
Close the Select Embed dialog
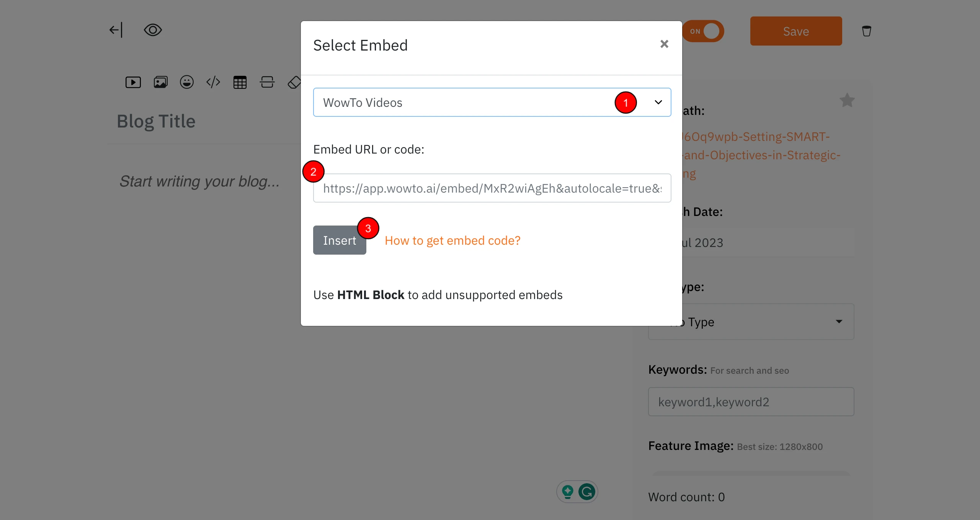click(x=664, y=44)
